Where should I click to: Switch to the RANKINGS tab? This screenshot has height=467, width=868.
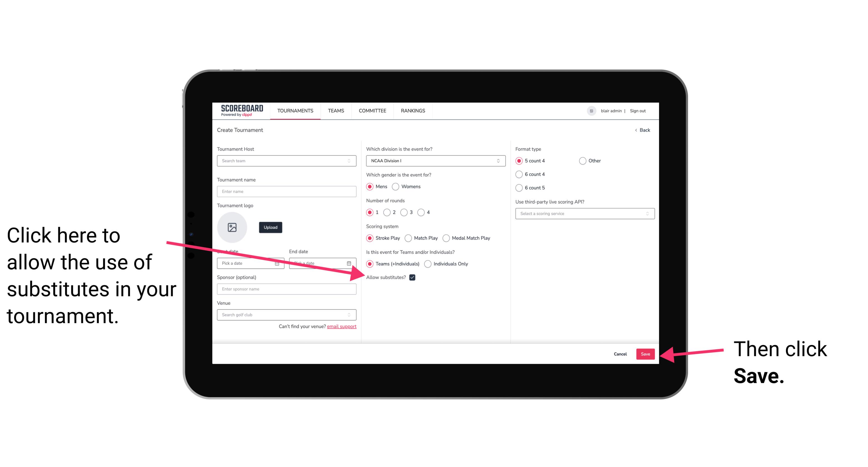413,110
